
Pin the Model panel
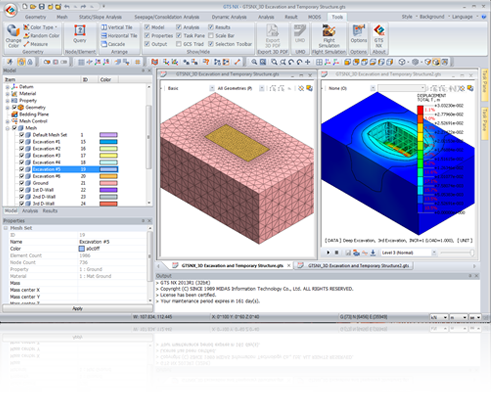click(143, 71)
